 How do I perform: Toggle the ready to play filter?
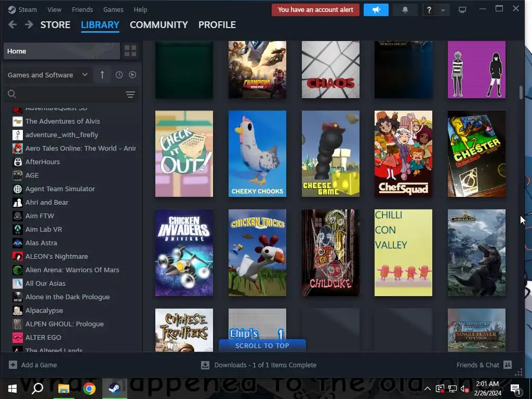pyautogui.click(x=132, y=75)
